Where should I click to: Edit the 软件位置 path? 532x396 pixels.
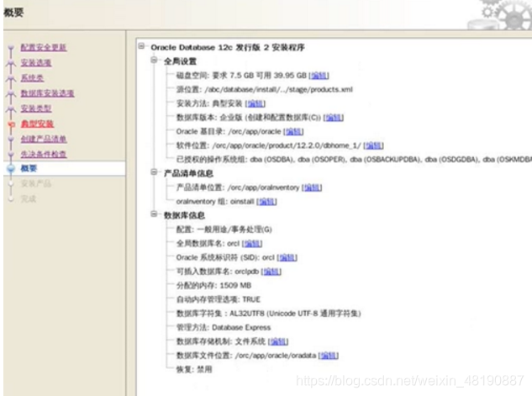point(373,145)
